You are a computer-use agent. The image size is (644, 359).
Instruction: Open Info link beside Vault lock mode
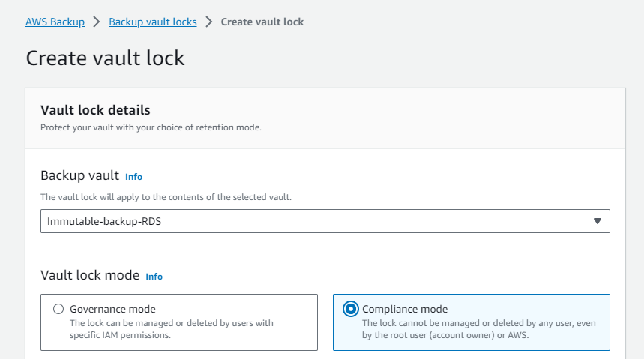[154, 277]
